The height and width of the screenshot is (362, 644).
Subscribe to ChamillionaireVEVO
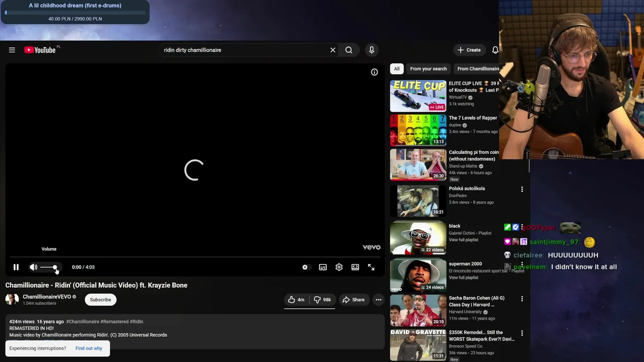[x=101, y=300]
